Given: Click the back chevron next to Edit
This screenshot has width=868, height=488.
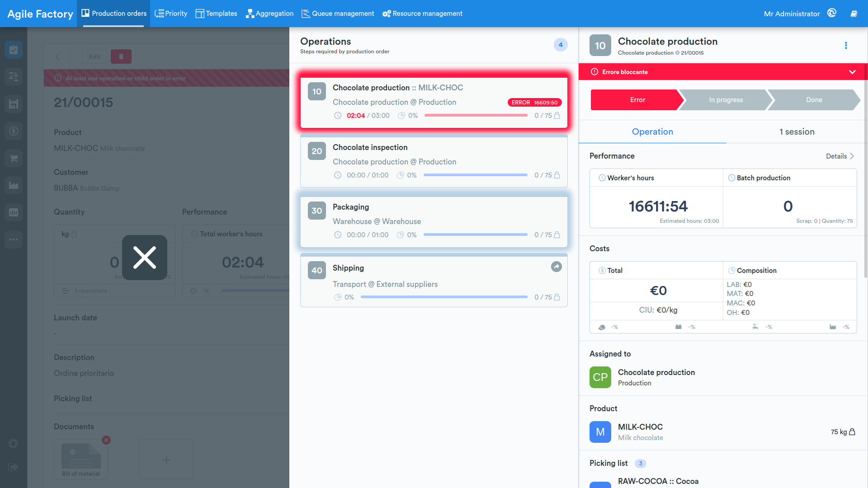Looking at the screenshot, I should point(57,56).
